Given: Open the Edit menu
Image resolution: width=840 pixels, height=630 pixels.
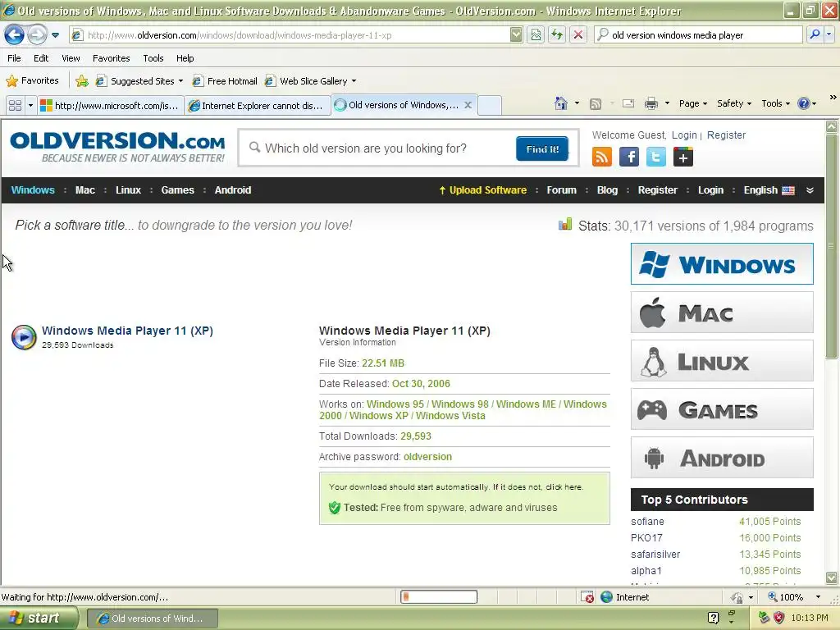Looking at the screenshot, I should click(x=41, y=58).
